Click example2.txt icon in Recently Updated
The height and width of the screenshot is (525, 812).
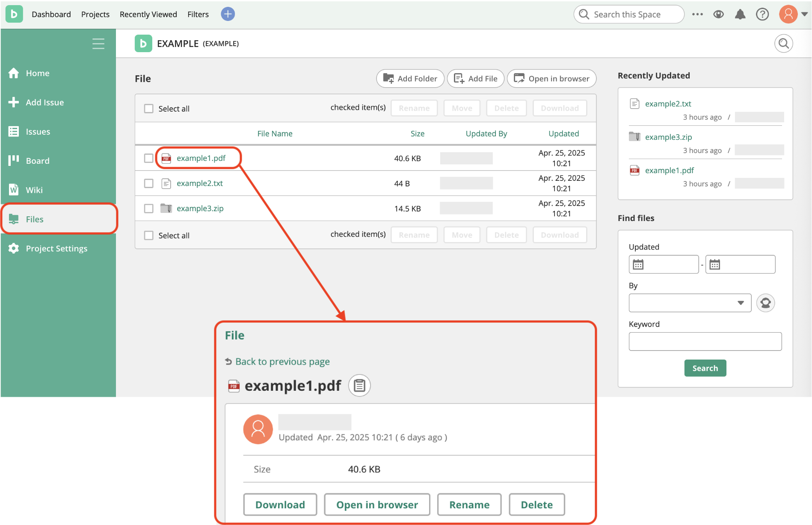point(635,103)
